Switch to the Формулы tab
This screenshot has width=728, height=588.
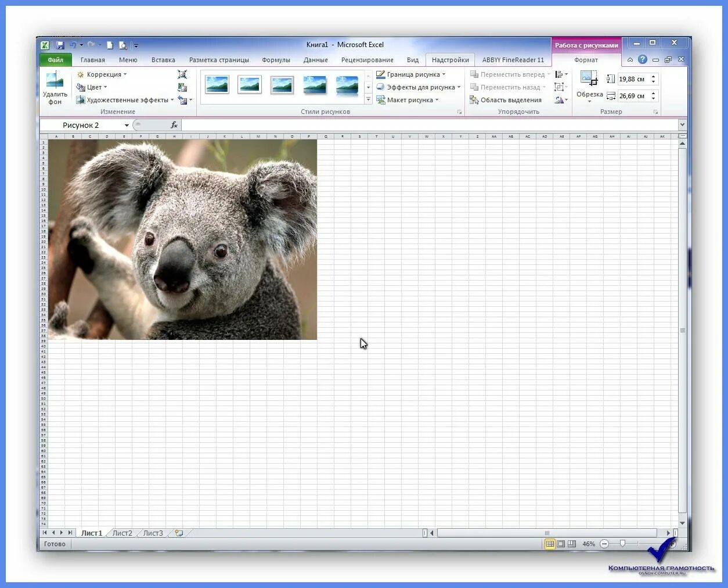[x=276, y=60]
